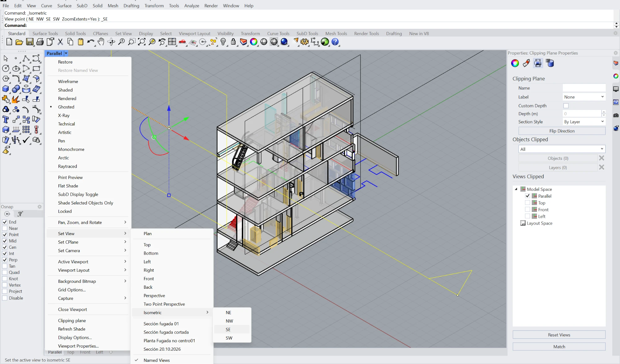The width and height of the screenshot is (620, 364).
Task: Select the Pan hand tool
Action: click(101, 42)
